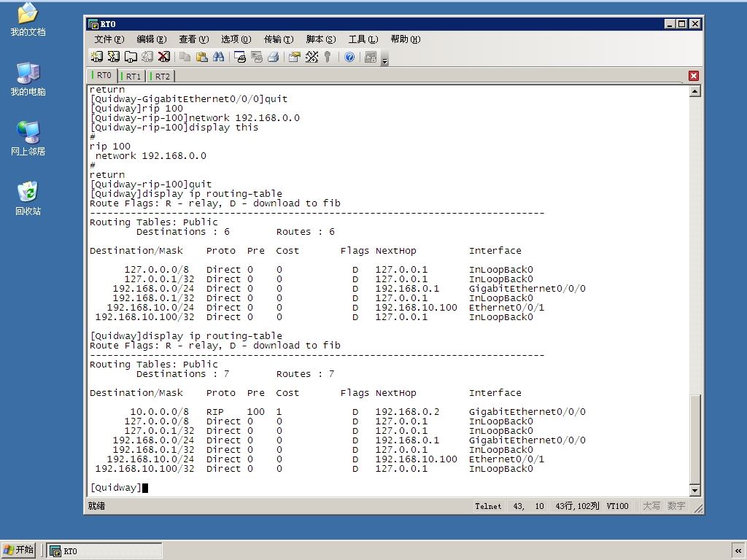Click next hop 192.168.0.2 in routing table
This screenshot has width=747, height=560.
click(407, 412)
